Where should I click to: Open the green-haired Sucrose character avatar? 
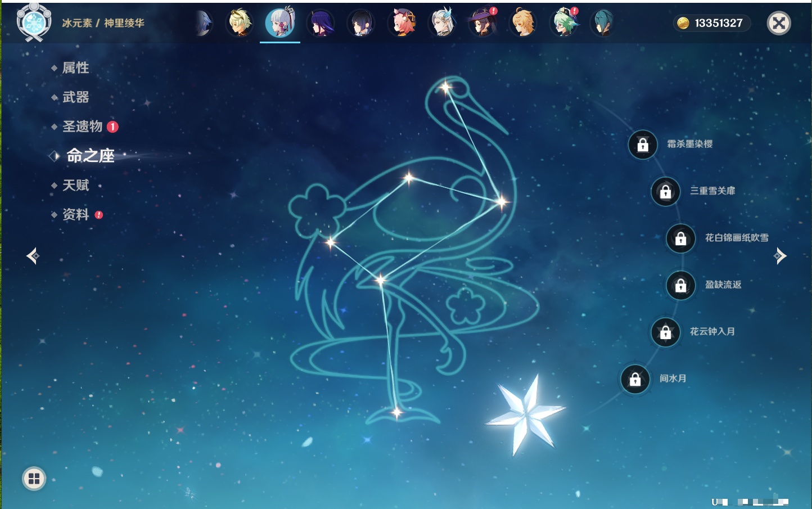tap(563, 24)
